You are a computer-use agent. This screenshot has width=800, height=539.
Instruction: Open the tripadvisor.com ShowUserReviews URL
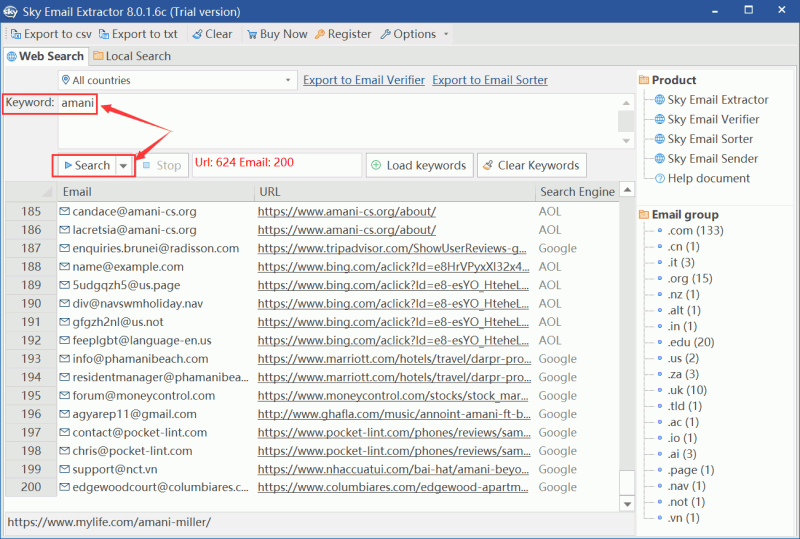392,248
